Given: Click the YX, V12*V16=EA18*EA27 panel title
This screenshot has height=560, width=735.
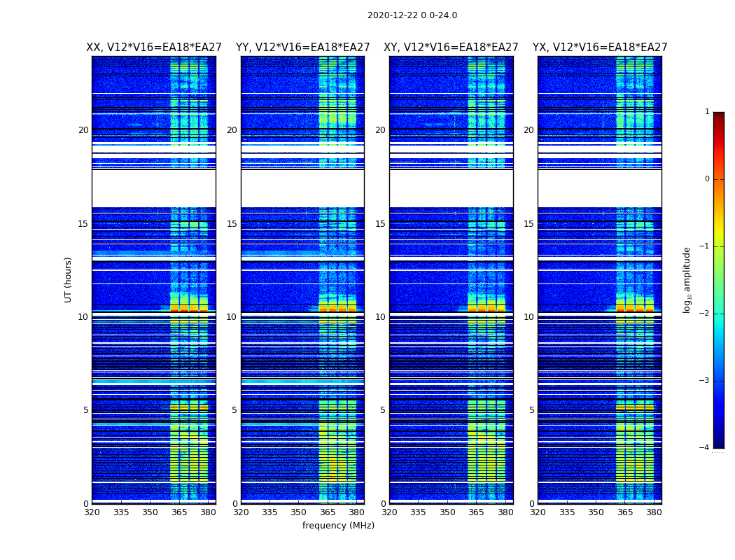Looking at the screenshot, I should [x=599, y=48].
